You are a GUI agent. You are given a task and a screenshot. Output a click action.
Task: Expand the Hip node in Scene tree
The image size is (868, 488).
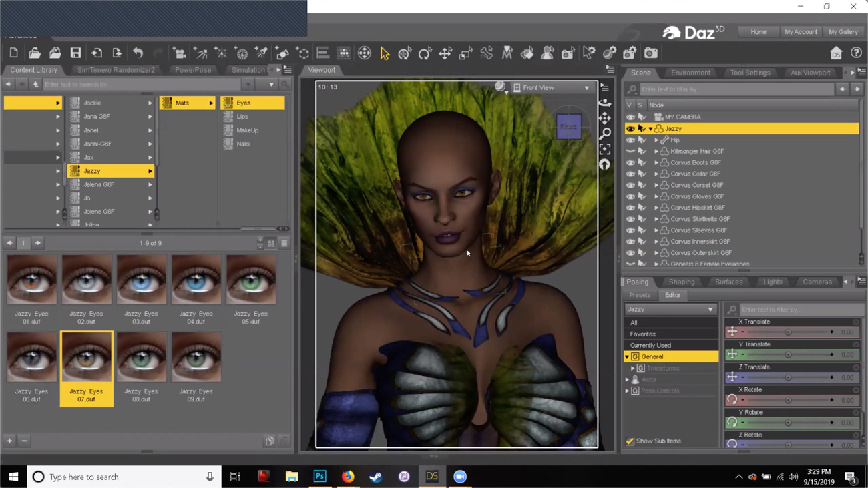(x=656, y=140)
